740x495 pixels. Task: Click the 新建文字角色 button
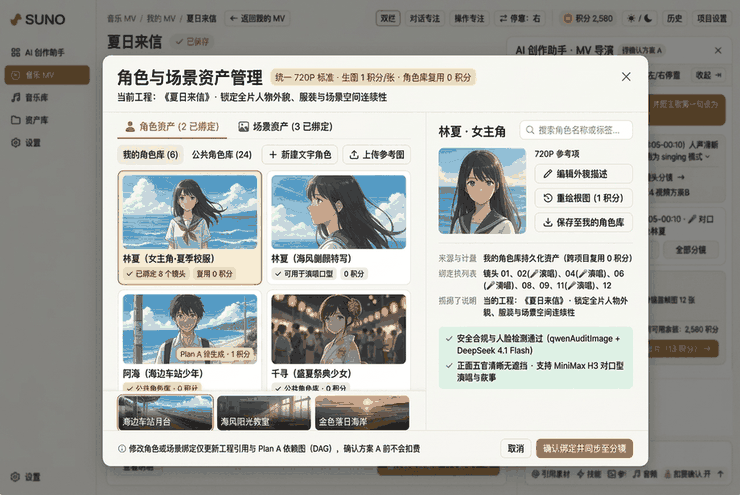[x=300, y=154]
